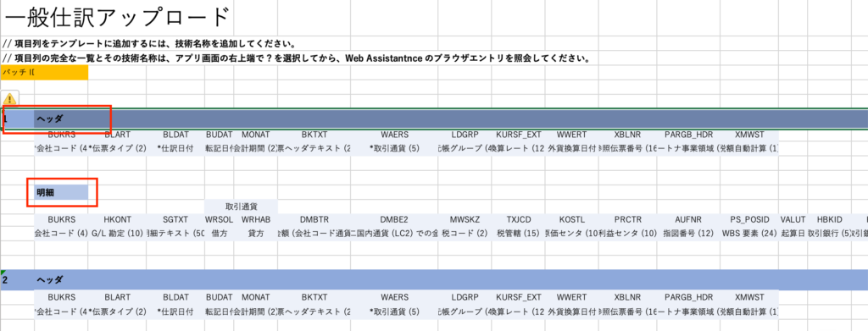Viewport: 868px width, 331px height.
Task: Select the 貸方 cell
Action: click(x=256, y=233)
